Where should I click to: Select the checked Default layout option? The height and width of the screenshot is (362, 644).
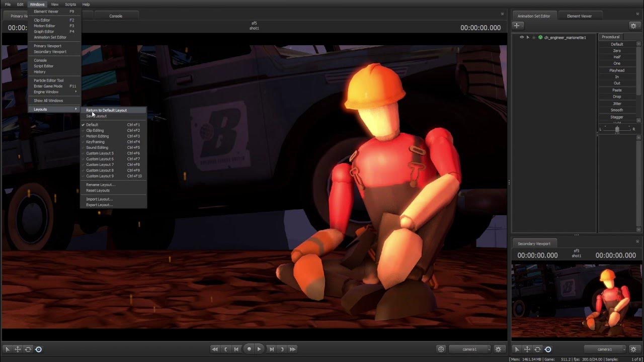(x=113, y=125)
